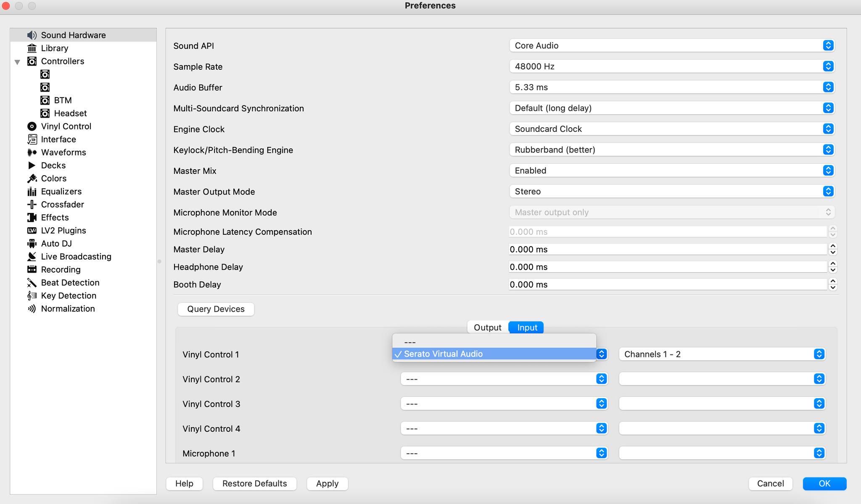Click the Waveforms icon
Viewport: 861px width, 504px height.
coord(32,152)
